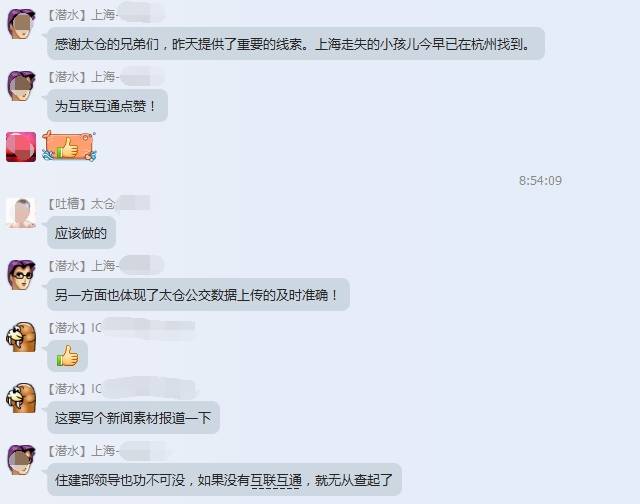Click the message about 太仓公交数据上传
Screen dimensions: 640x504
(x=198, y=295)
